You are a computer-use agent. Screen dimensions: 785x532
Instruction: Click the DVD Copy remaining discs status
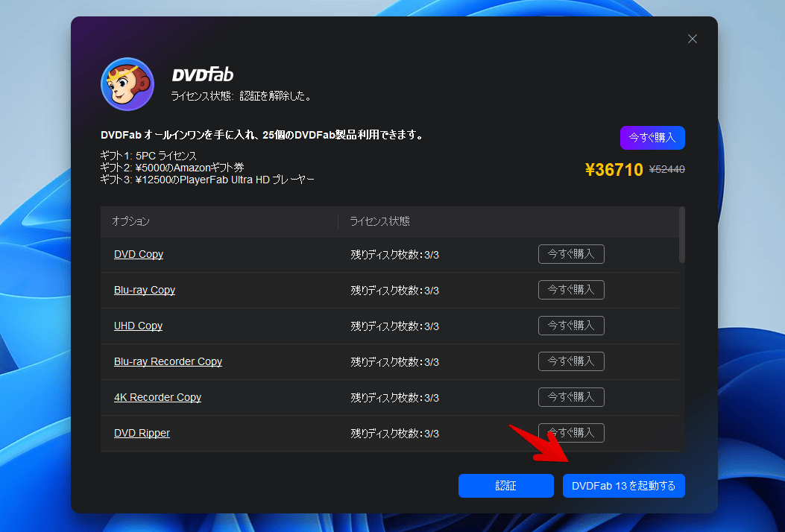395,255
